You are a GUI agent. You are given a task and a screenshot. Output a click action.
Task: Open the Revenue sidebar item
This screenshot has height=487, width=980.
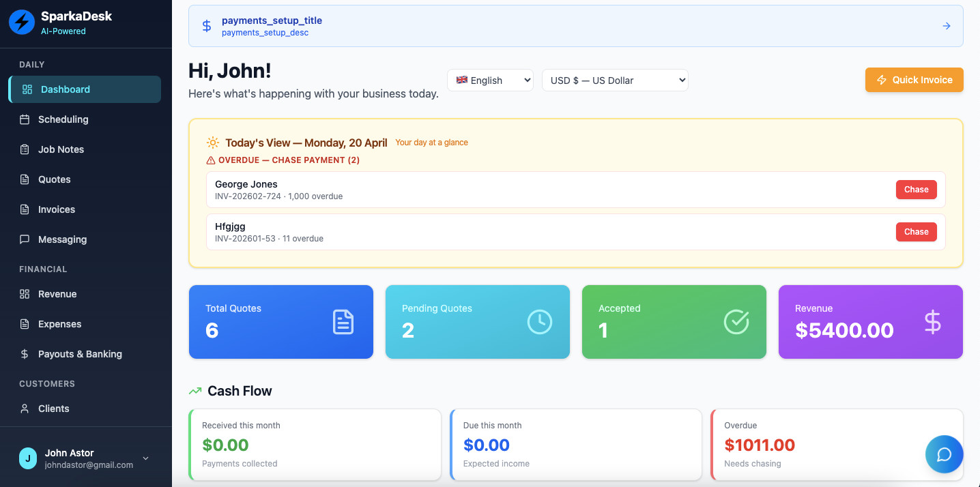click(86, 294)
